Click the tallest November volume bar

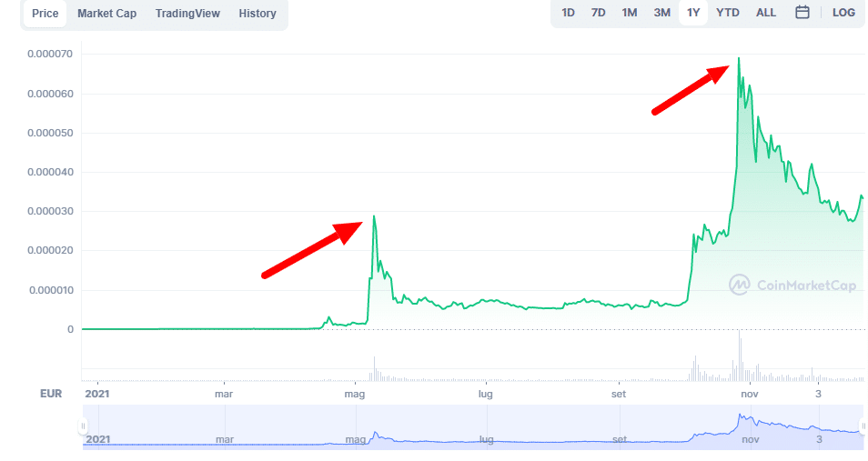click(x=739, y=356)
